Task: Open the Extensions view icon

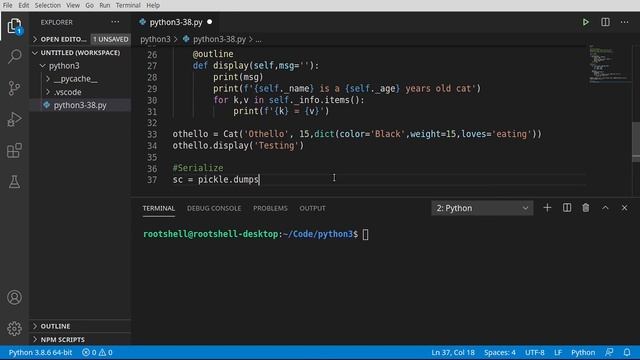Action: [x=14, y=151]
